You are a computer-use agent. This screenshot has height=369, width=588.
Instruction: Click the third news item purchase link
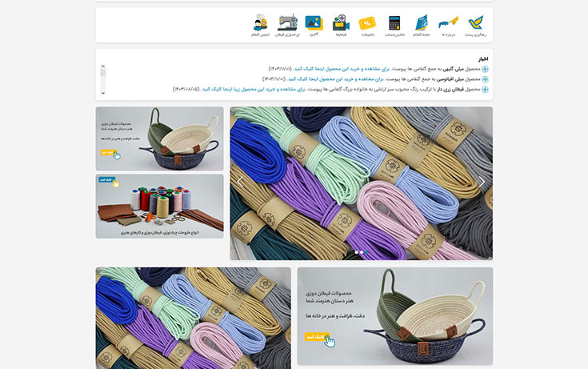(x=254, y=90)
